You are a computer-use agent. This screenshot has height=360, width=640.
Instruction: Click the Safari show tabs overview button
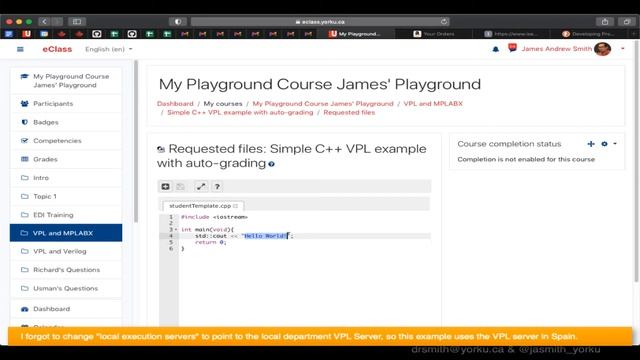click(x=627, y=21)
